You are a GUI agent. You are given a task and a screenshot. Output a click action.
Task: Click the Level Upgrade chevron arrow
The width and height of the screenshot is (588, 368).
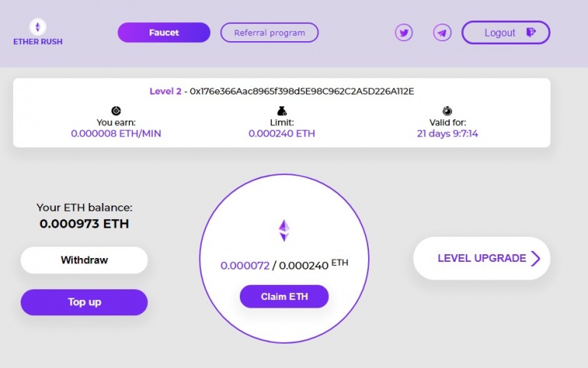(535, 258)
